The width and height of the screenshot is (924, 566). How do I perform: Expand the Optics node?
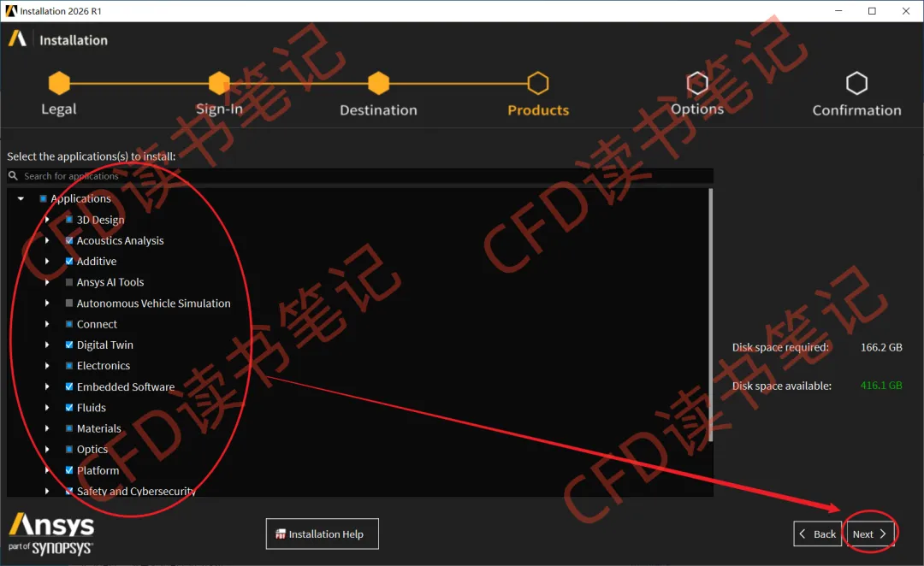click(x=47, y=450)
